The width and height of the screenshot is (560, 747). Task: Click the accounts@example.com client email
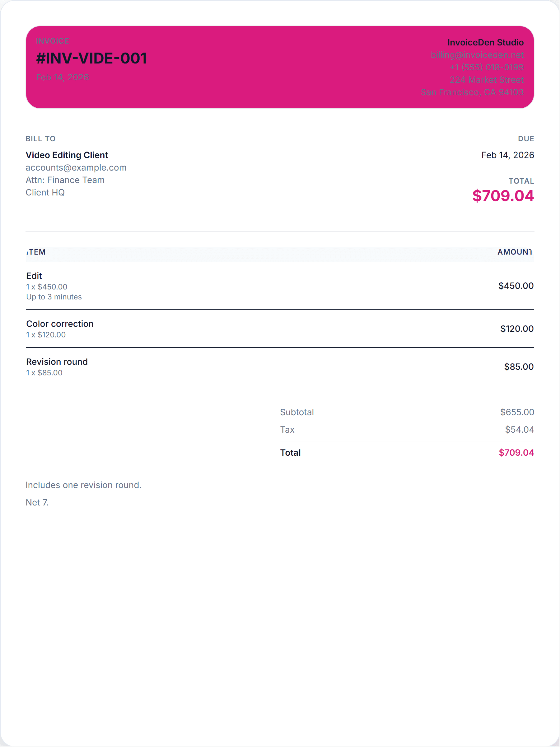[x=76, y=167]
